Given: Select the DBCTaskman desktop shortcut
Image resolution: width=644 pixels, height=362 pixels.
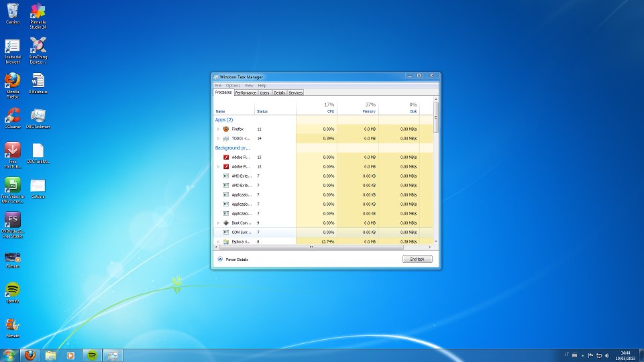Looking at the screenshot, I should (38, 118).
